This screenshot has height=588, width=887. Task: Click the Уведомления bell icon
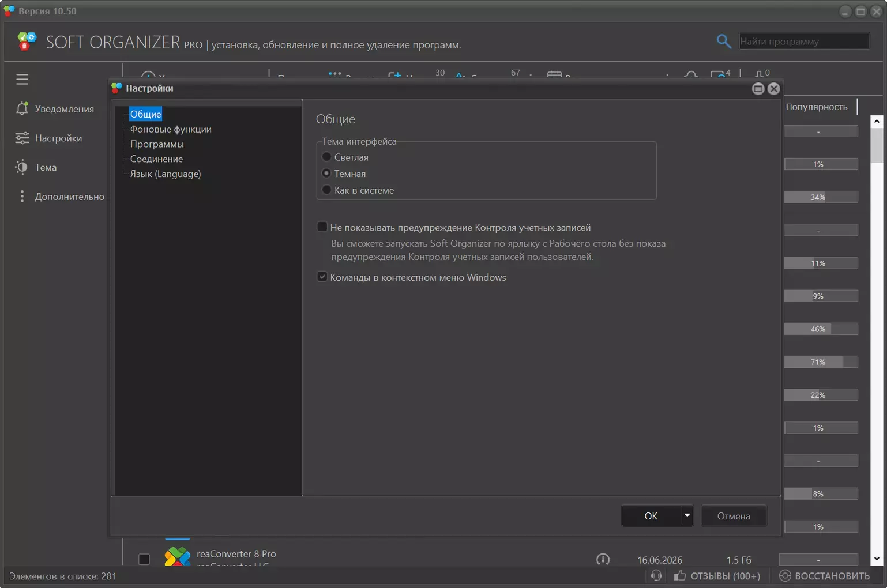[x=22, y=108]
